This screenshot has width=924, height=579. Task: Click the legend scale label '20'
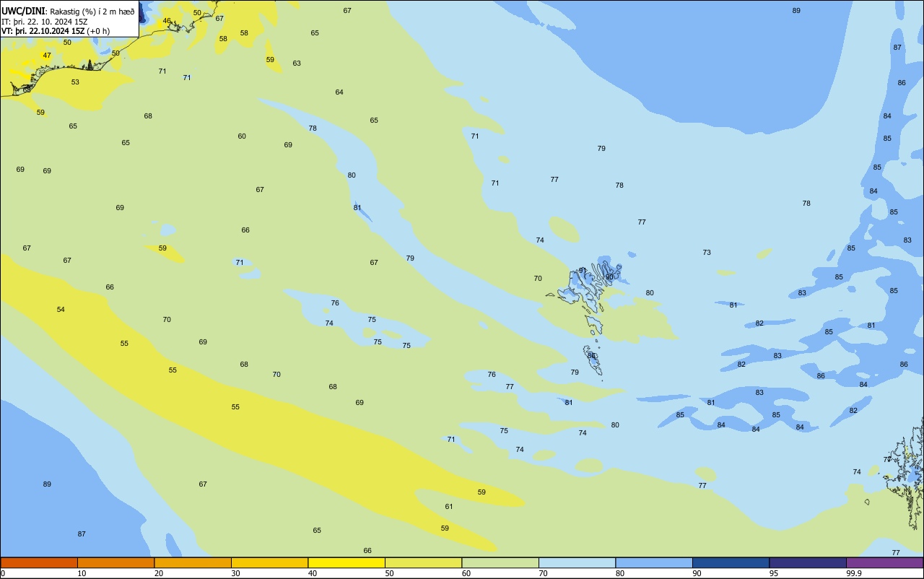(158, 573)
